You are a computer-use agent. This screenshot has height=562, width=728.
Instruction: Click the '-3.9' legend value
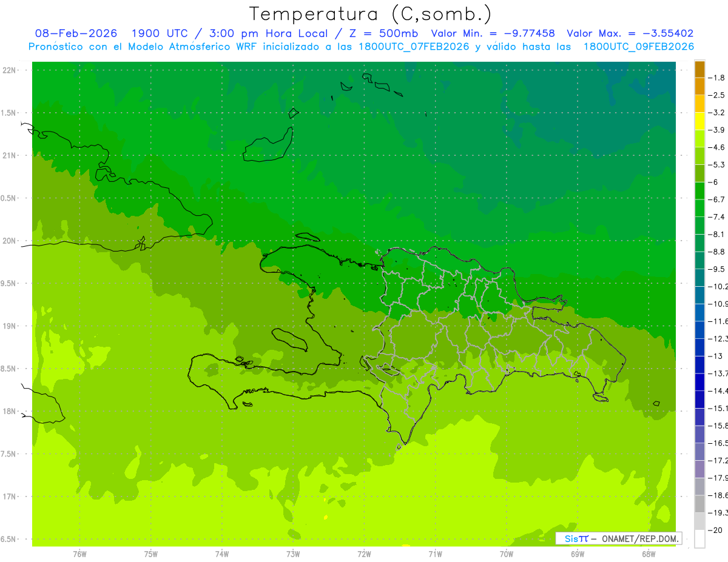[x=717, y=130]
